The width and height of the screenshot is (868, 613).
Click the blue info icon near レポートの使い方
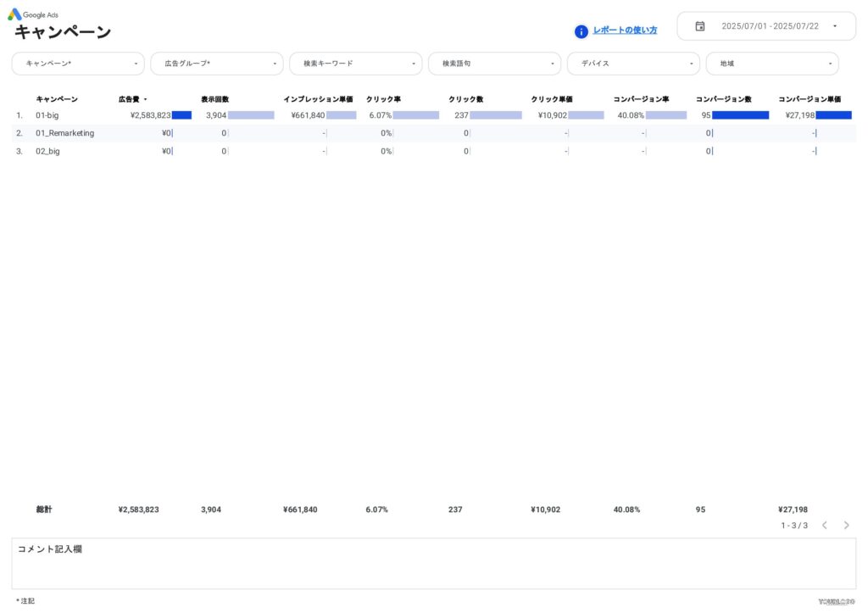tap(581, 31)
